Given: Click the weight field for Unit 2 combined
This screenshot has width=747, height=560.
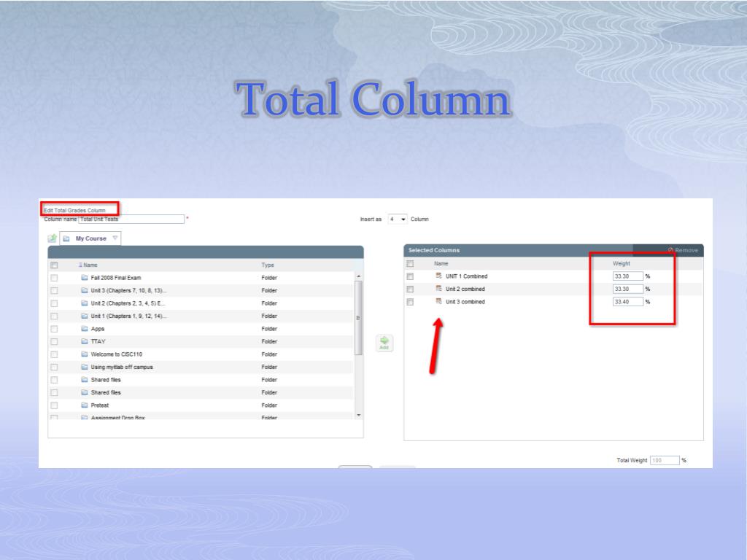Looking at the screenshot, I should (627, 289).
